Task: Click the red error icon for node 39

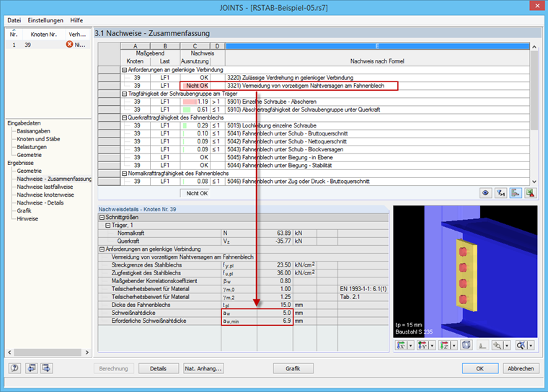Action: 69,45
